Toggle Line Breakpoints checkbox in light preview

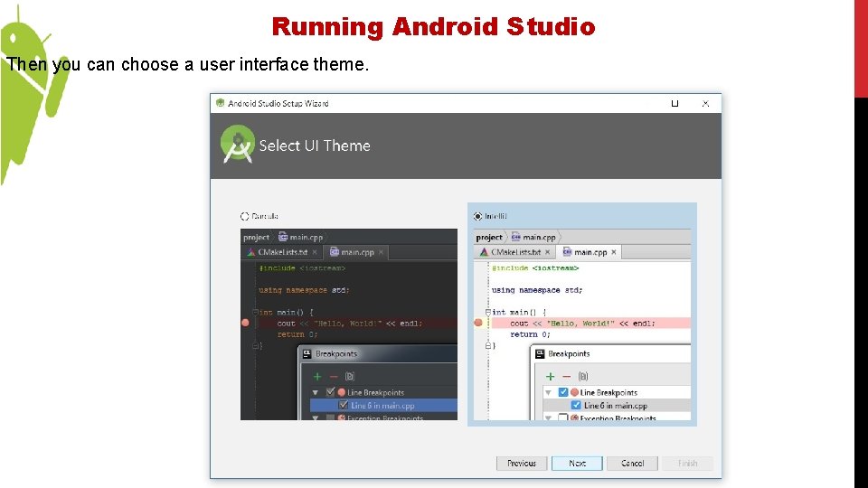tap(563, 392)
